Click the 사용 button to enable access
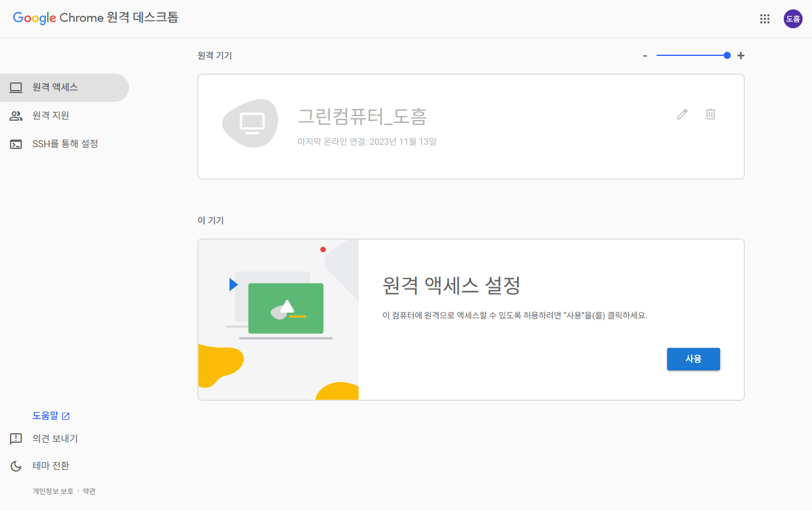This screenshot has width=812, height=511. tap(693, 359)
